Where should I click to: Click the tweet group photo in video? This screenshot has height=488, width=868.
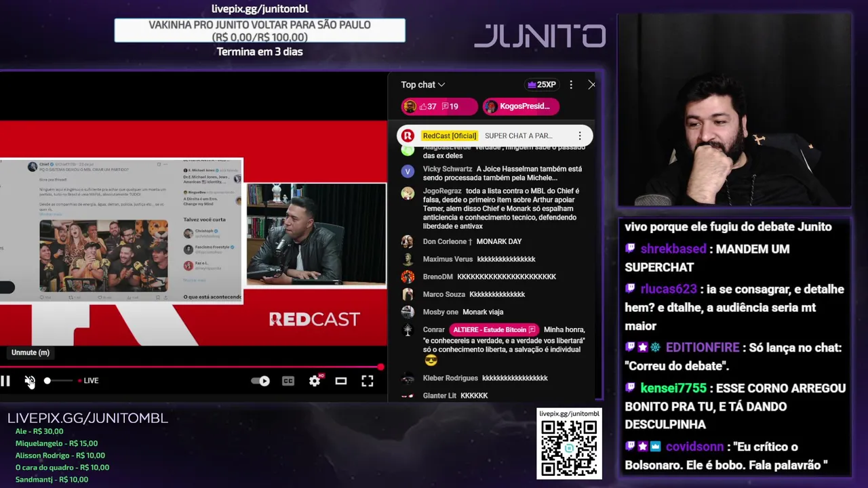coord(103,256)
